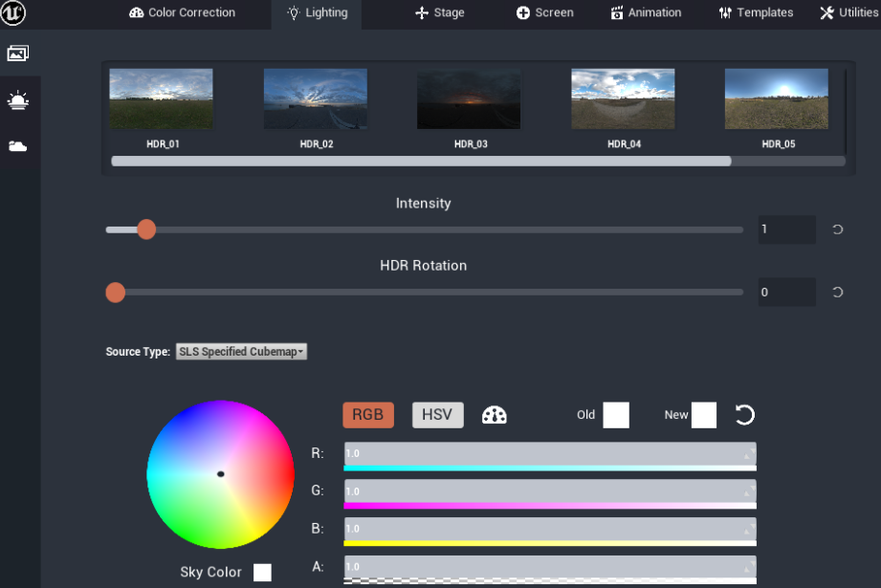Click the color palette theme icon
Image resolution: width=881 pixels, height=588 pixels.
click(x=495, y=415)
